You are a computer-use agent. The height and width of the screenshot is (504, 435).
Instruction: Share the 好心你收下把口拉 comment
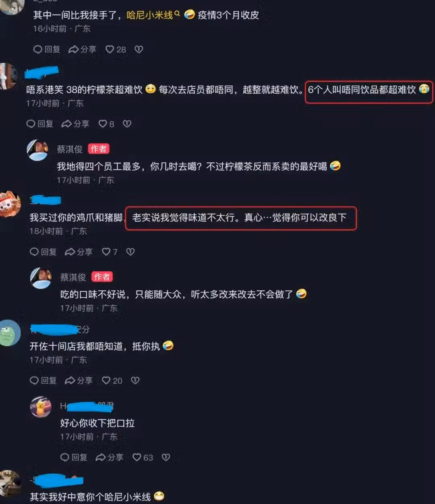(110, 457)
